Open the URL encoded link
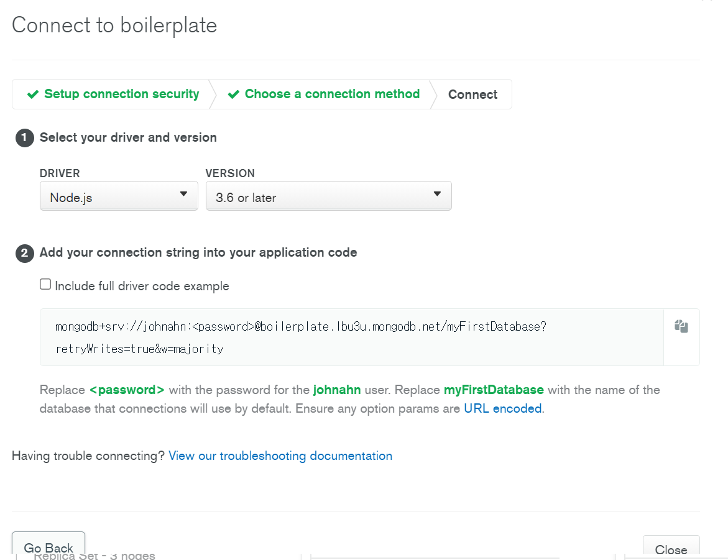Viewport: 728px width, 560px height. click(x=502, y=409)
